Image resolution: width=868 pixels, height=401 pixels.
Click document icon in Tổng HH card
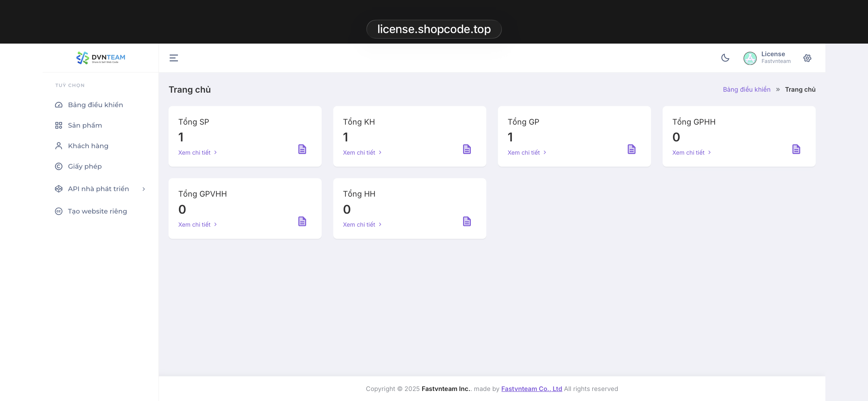(x=467, y=221)
